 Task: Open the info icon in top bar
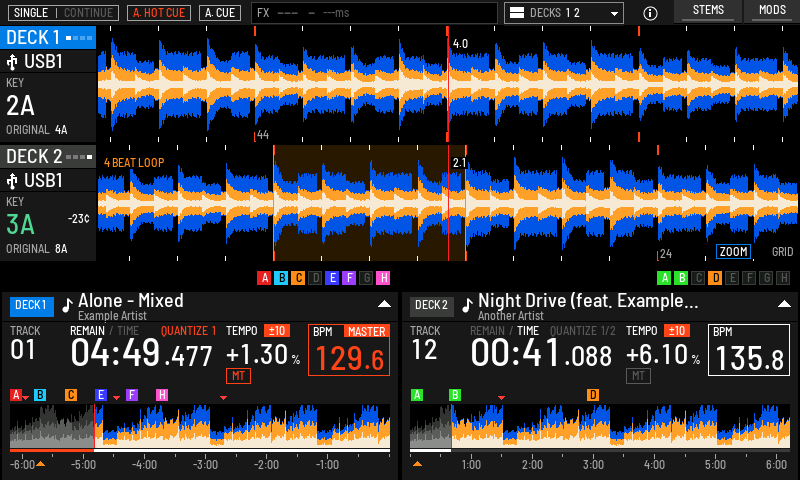click(x=650, y=13)
